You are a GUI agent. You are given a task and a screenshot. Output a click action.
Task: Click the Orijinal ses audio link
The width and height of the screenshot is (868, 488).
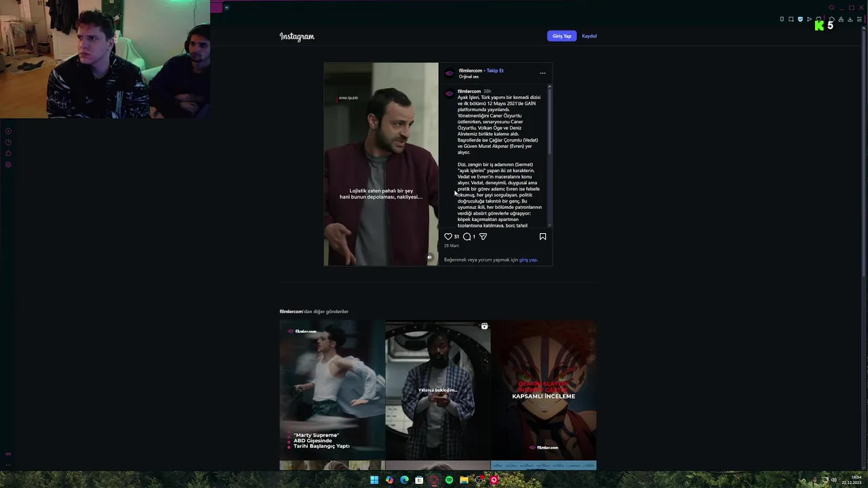pyautogui.click(x=469, y=77)
